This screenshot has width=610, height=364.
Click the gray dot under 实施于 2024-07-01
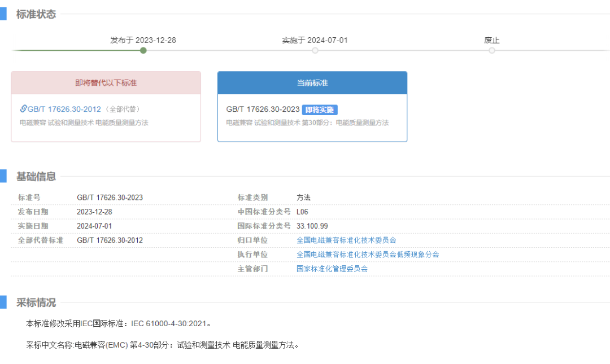click(315, 50)
